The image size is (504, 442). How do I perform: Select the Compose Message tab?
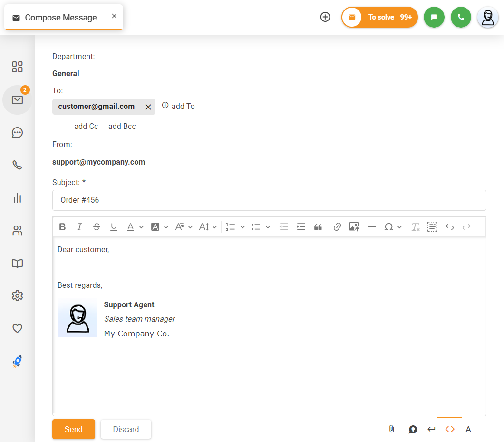60,18
